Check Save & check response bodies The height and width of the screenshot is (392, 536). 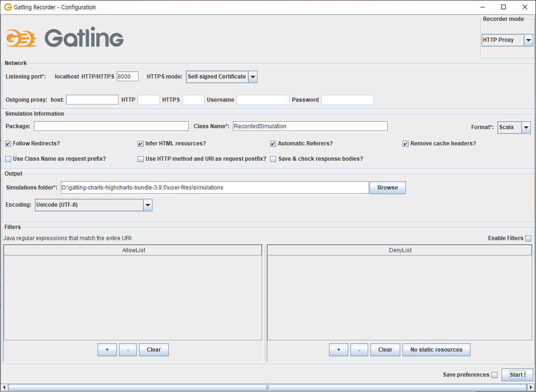[273, 159]
